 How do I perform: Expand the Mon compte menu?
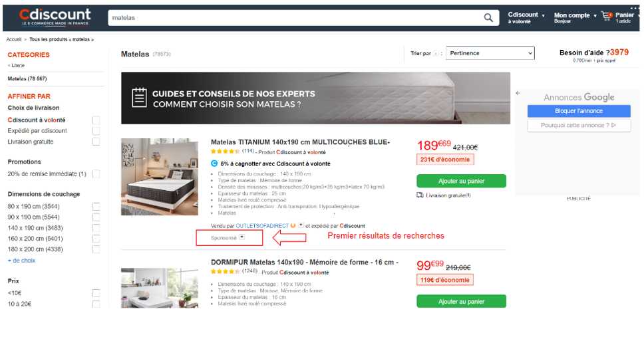click(x=575, y=17)
